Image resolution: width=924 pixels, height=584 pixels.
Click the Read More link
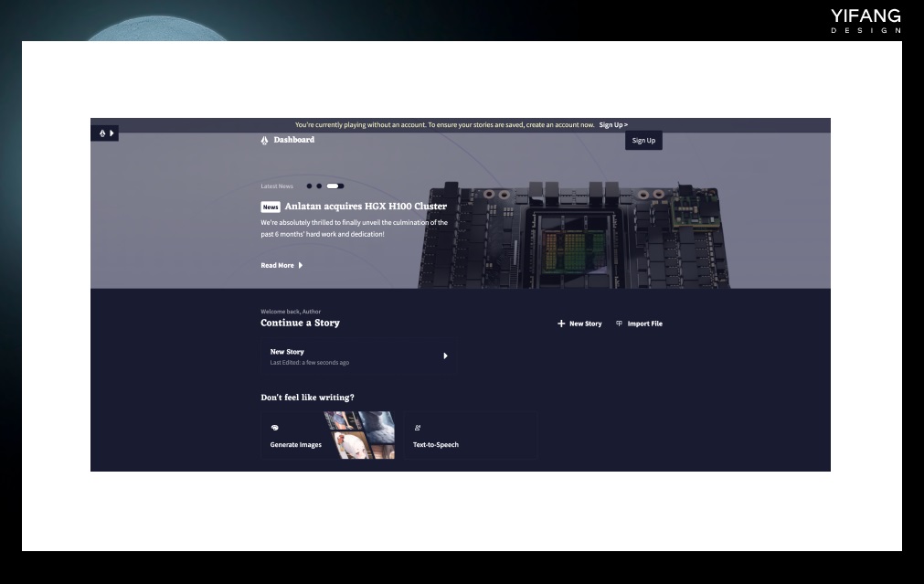coord(277,266)
